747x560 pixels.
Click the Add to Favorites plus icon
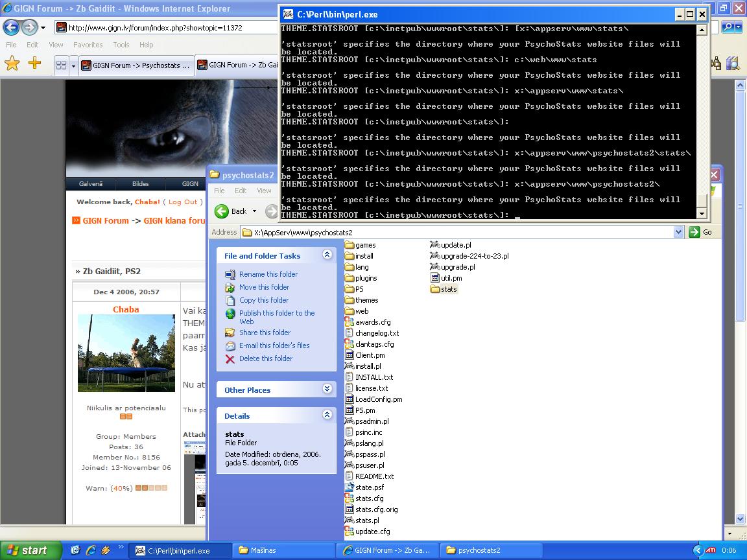pos(35,63)
